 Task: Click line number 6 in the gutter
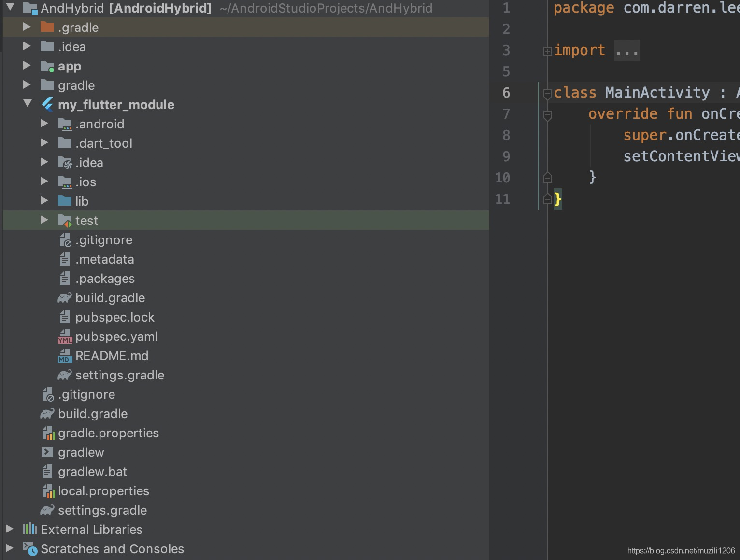pyautogui.click(x=506, y=93)
